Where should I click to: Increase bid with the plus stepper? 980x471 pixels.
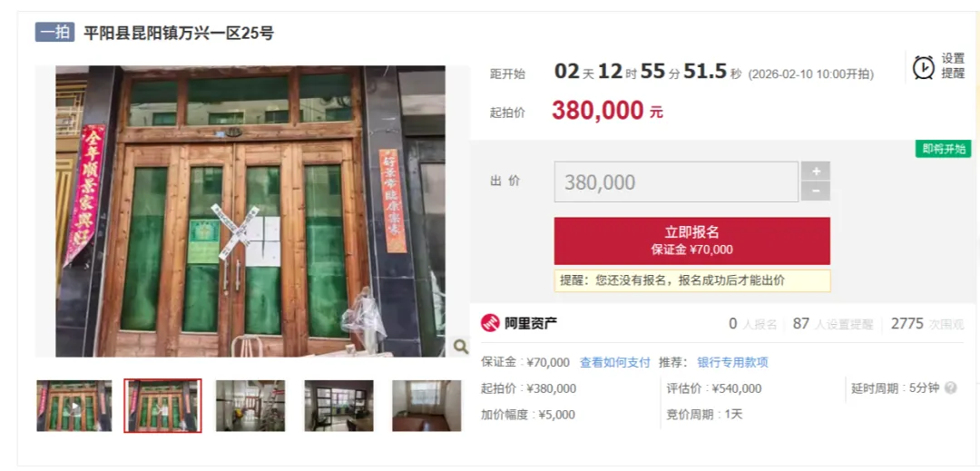pos(816,172)
